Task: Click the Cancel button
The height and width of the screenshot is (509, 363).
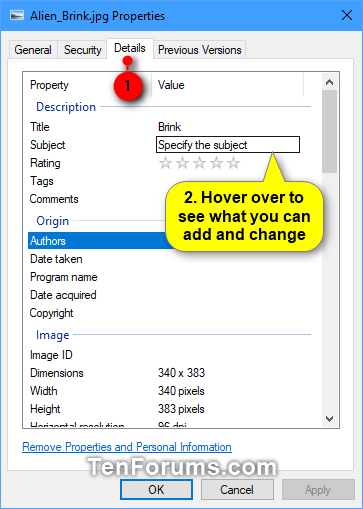Action: pyautogui.click(x=237, y=490)
